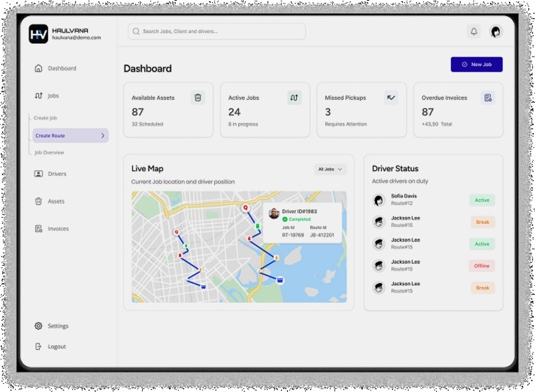Select the Job Overview submenu item

coord(49,153)
